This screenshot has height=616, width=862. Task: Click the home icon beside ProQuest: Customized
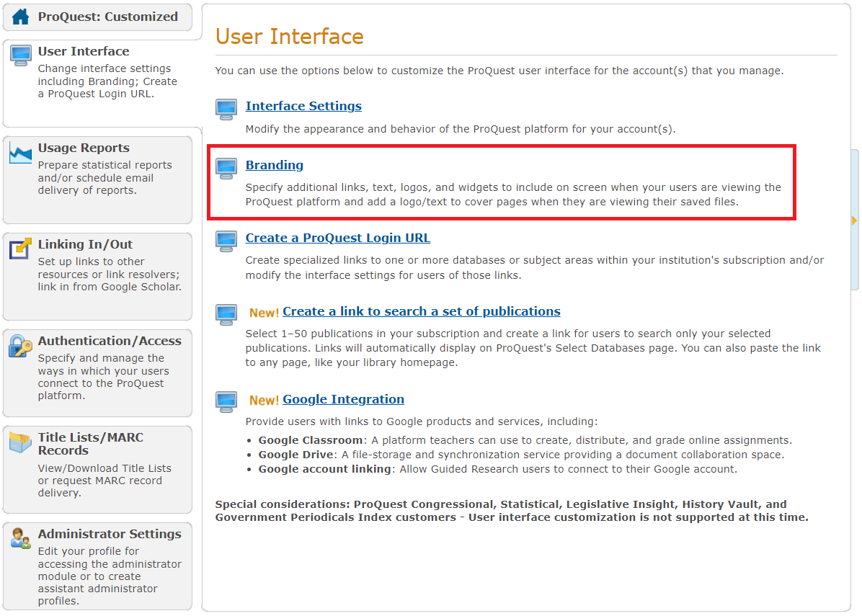pyautogui.click(x=20, y=17)
